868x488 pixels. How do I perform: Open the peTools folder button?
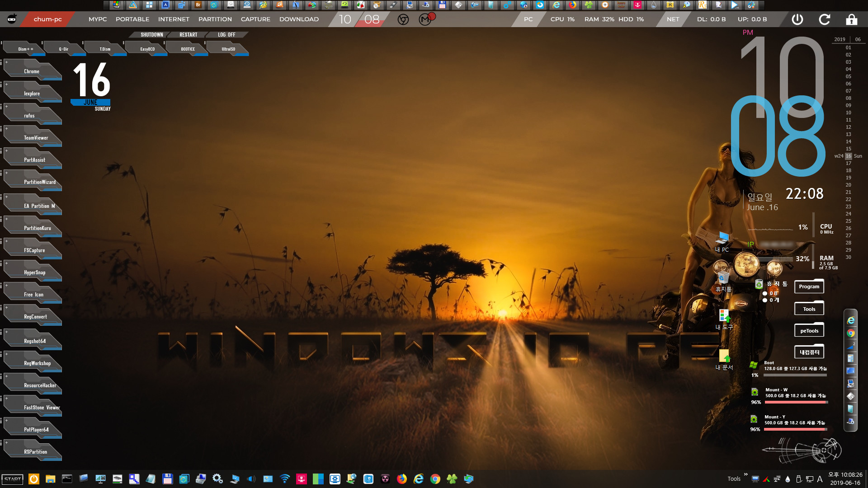809,330
